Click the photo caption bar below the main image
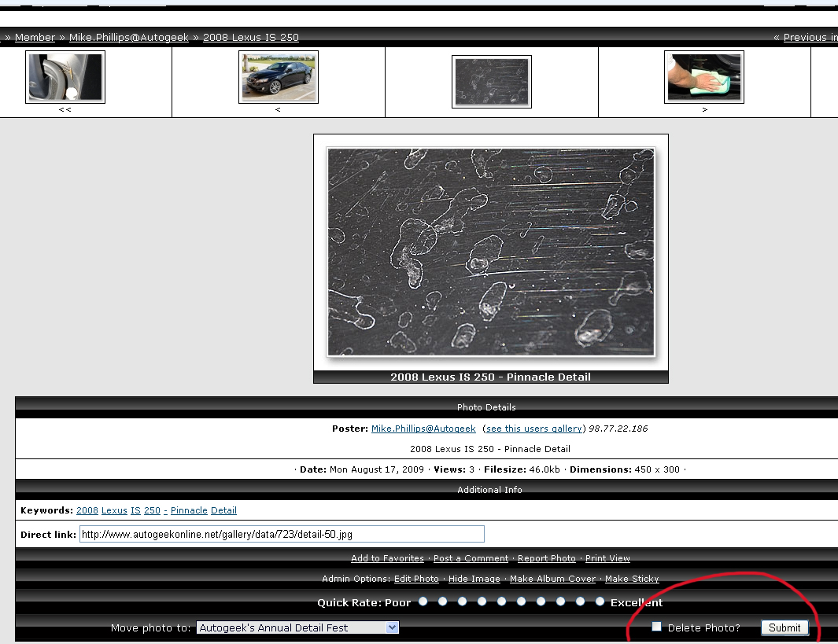Image resolution: width=838 pixels, height=644 pixels. pos(491,377)
